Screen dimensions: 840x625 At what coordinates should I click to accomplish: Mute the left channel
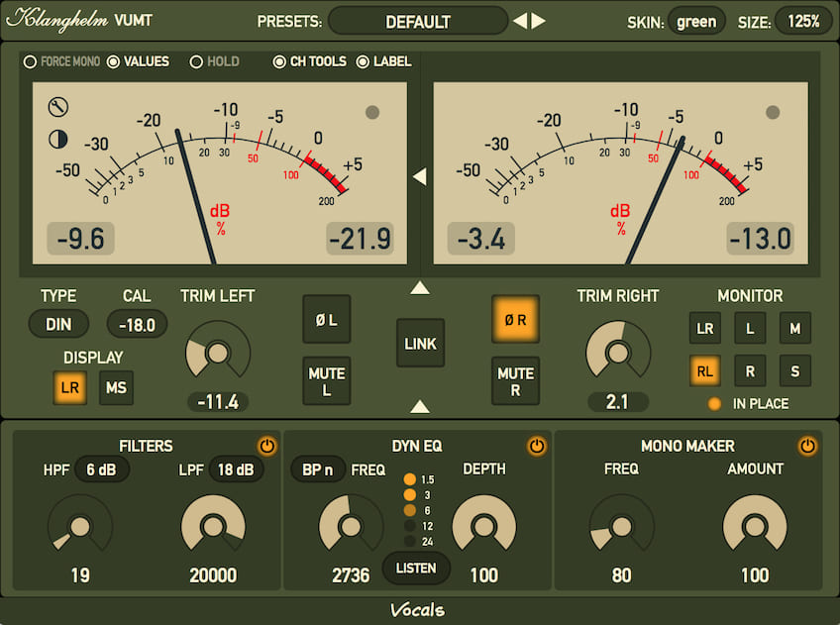[x=326, y=381]
